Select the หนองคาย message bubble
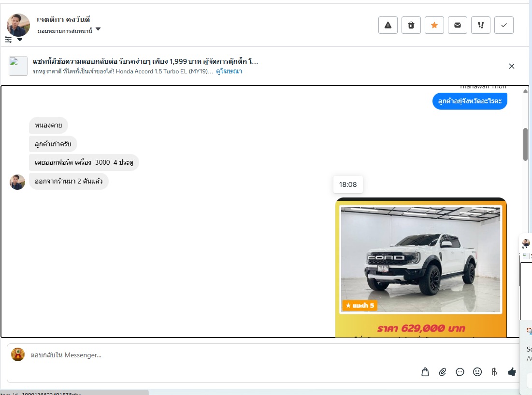The image size is (532, 395). tap(48, 126)
